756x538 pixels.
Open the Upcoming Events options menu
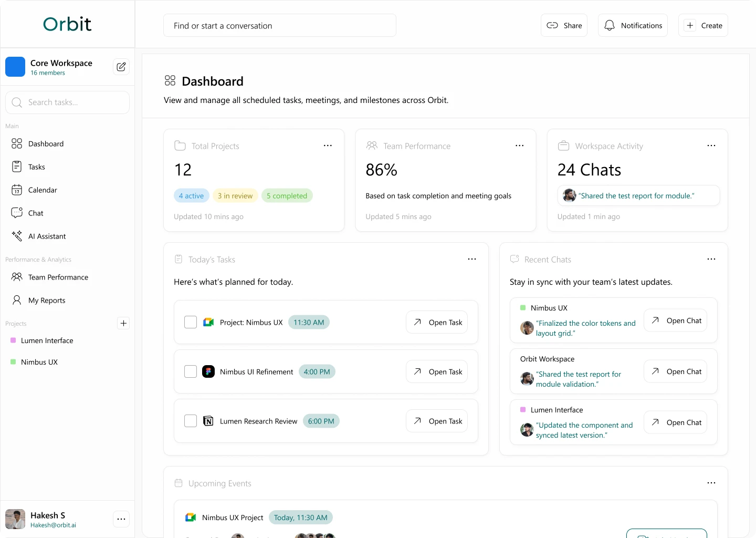(711, 483)
